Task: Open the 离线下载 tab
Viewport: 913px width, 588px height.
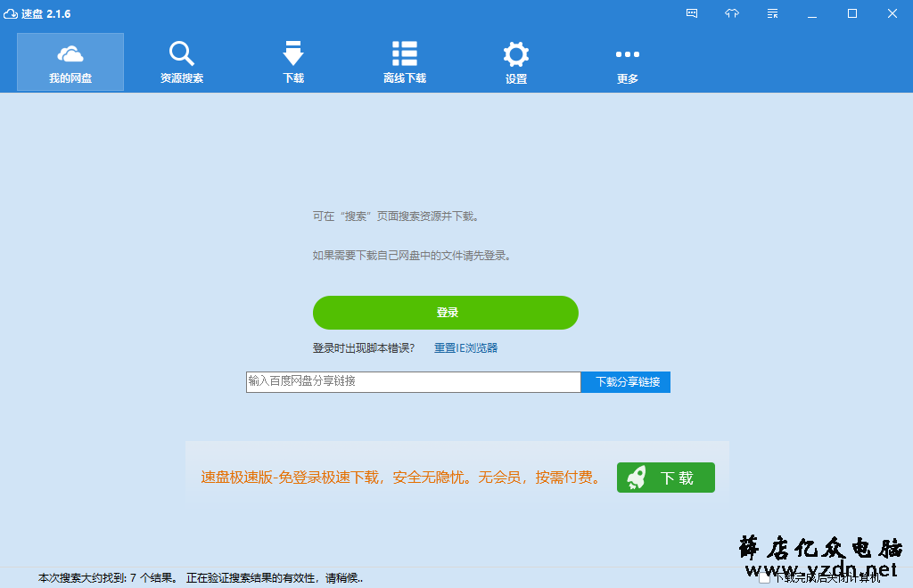Action: pos(405,61)
